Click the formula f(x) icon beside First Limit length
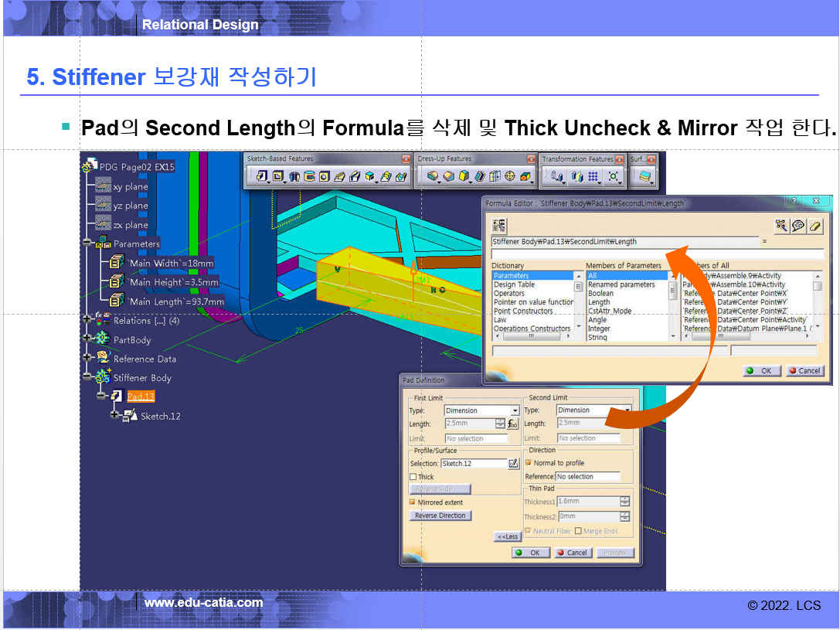 tap(512, 424)
